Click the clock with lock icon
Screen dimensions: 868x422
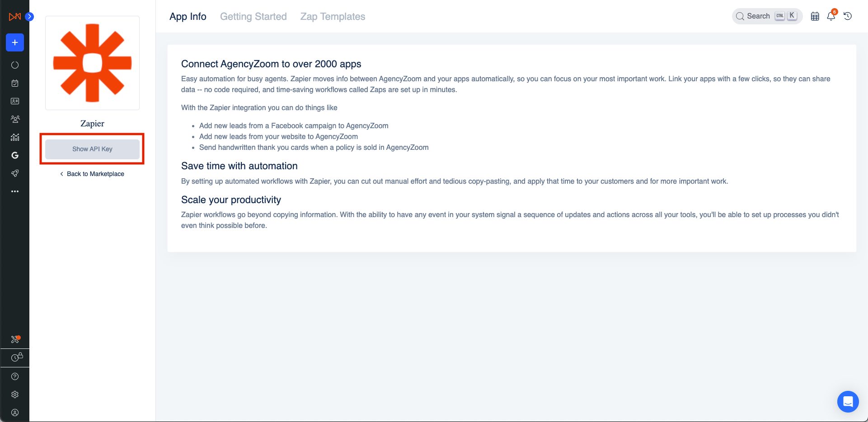click(x=16, y=357)
